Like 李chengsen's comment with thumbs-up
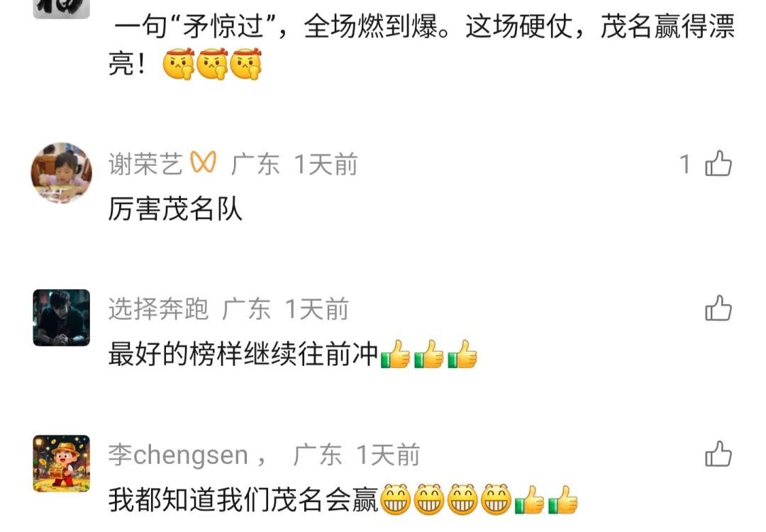The width and height of the screenshot is (766, 532). [718, 454]
